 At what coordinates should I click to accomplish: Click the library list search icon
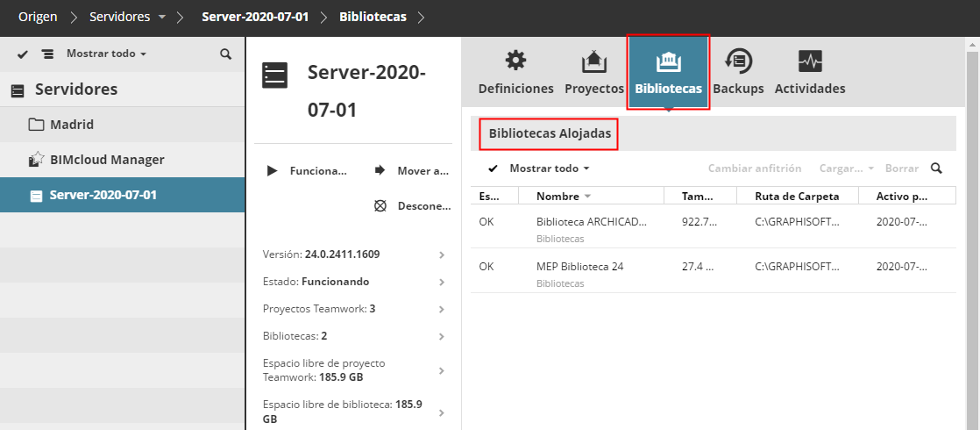(x=935, y=168)
